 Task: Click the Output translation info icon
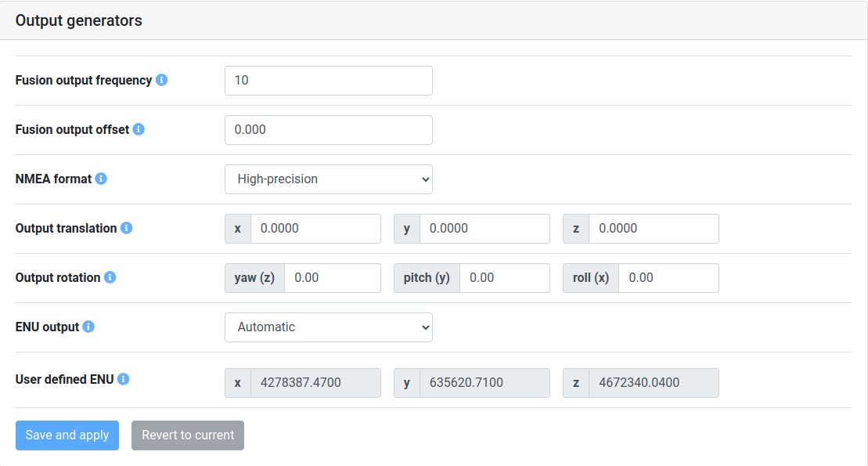tap(127, 228)
